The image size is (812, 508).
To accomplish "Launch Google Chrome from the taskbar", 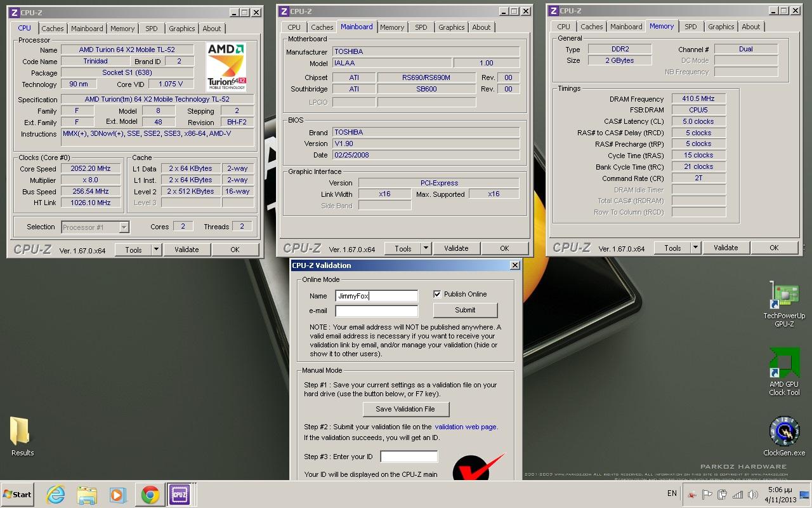I will (x=150, y=494).
